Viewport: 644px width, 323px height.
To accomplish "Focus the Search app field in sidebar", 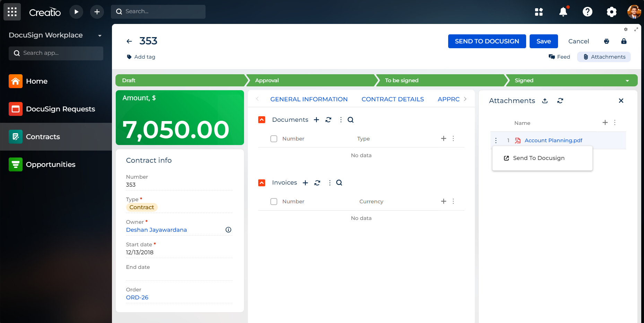I will [56, 53].
